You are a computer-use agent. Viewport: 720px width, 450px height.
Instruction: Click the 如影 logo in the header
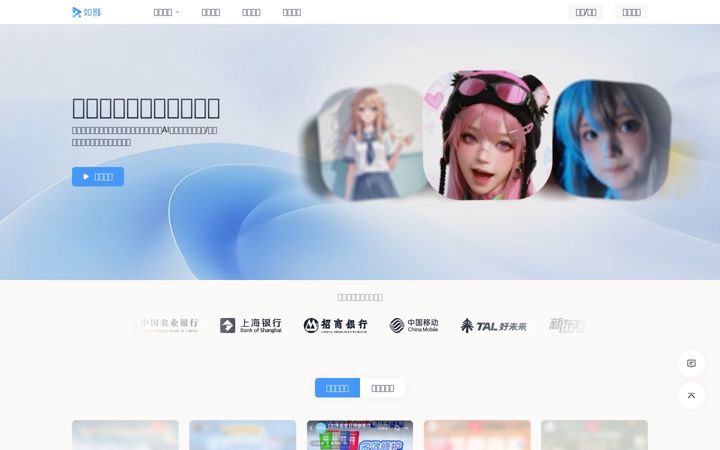pos(87,12)
